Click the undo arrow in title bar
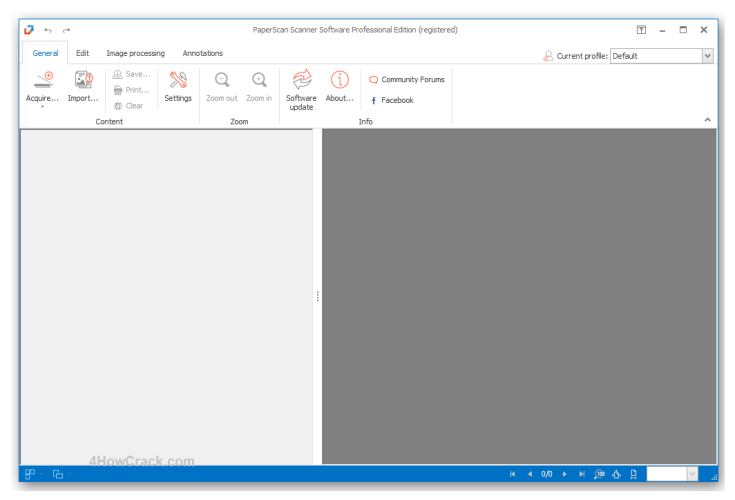735x500 pixels. pyautogui.click(x=48, y=30)
